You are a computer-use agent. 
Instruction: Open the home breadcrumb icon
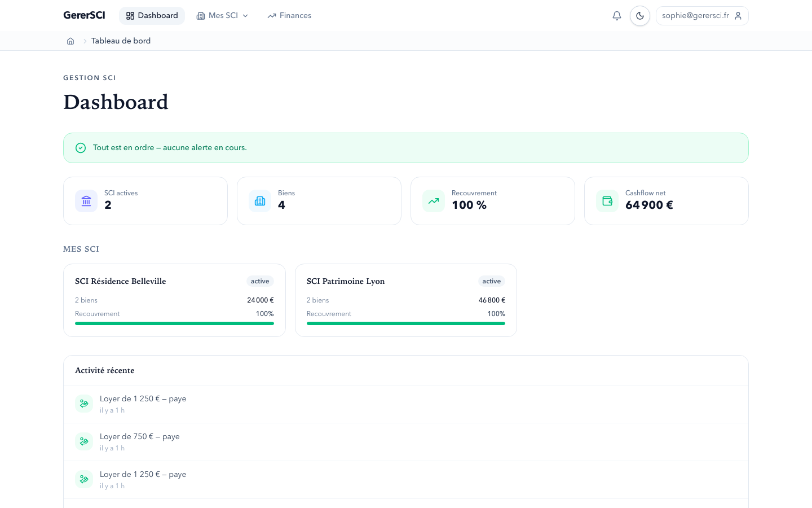70,41
